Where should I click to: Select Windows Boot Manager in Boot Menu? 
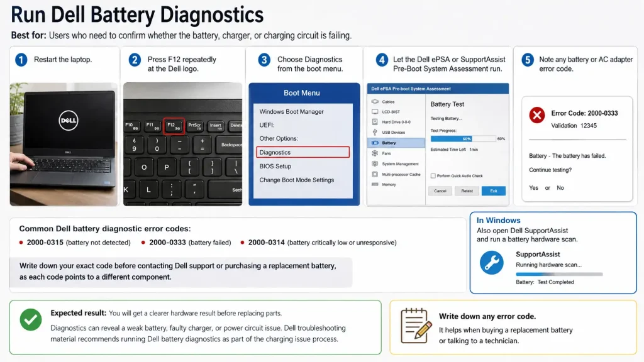[x=291, y=112]
